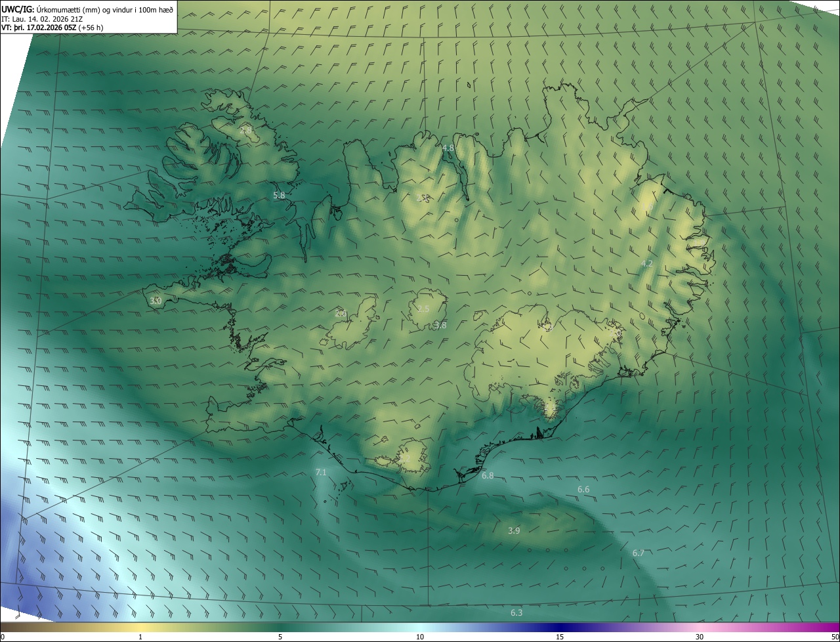Click the 6.3 value label on the map

click(x=516, y=613)
